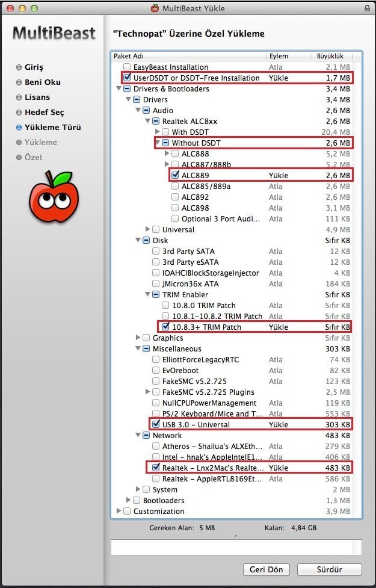Screen dimensions: 376x588
Task: Click the empty description text box
Action: pyautogui.click(x=236, y=547)
